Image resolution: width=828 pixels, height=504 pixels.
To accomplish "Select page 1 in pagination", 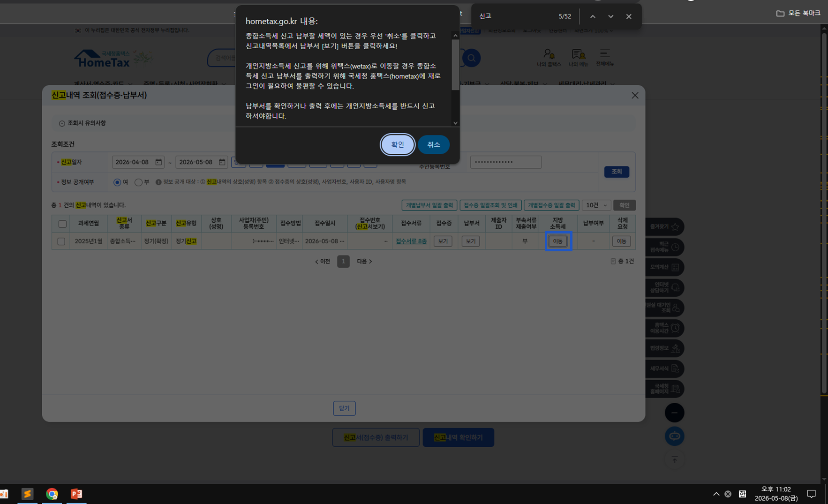I will pos(343,262).
